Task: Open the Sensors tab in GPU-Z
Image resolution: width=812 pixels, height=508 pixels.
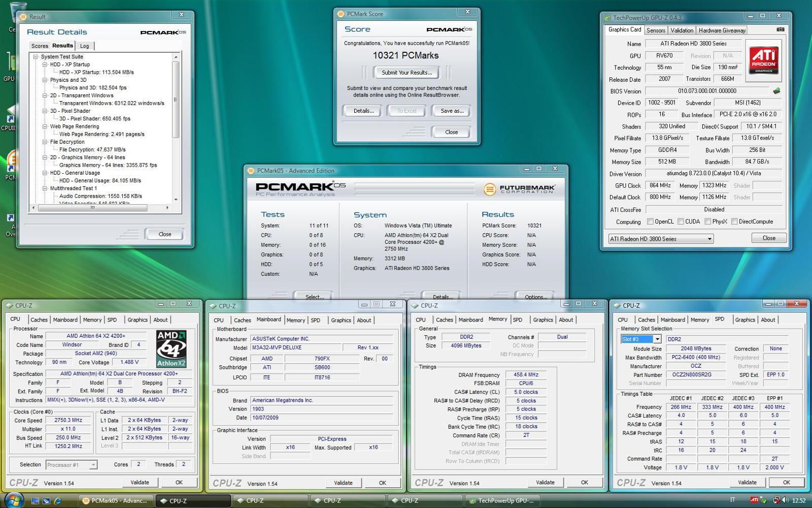Action: (x=656, y=30)
